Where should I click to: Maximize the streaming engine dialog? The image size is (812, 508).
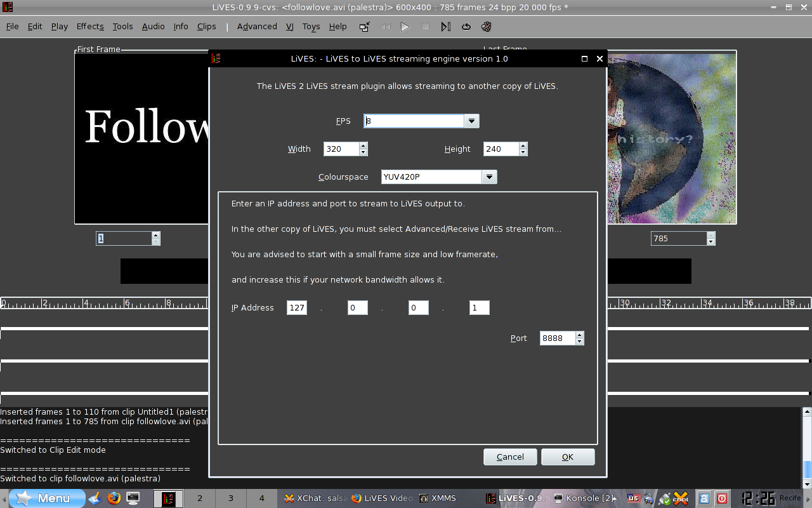[584, 59]
